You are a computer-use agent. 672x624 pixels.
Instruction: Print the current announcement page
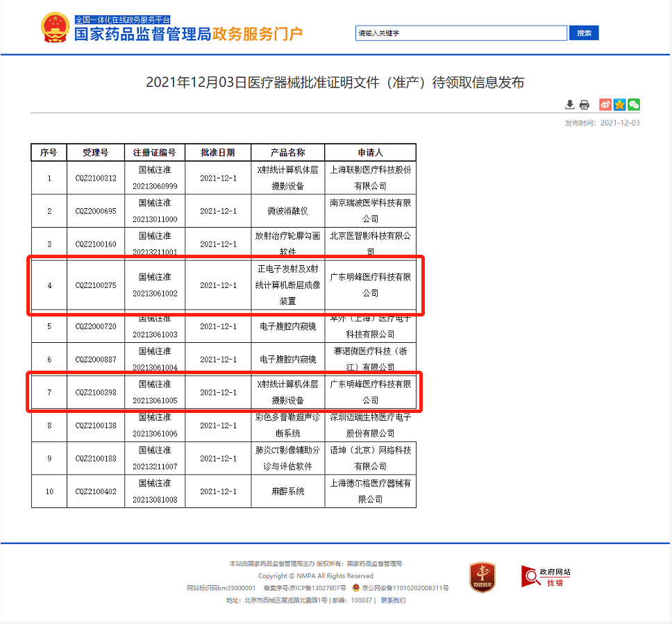[584, 104]
